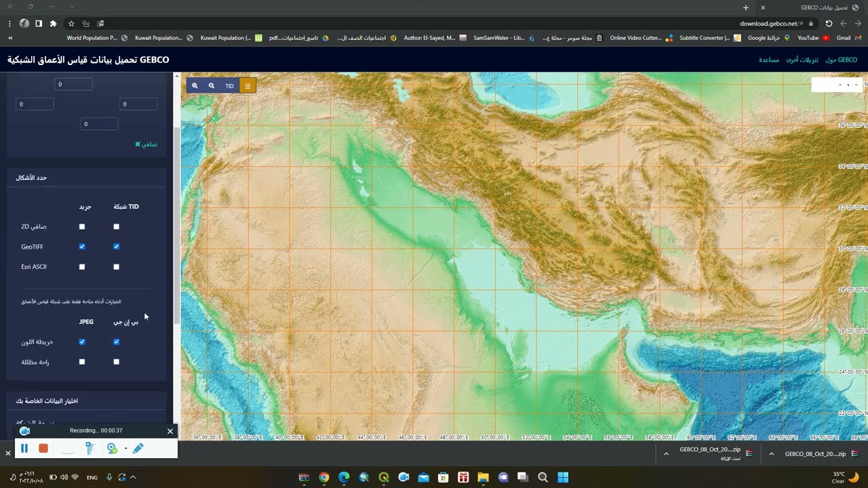
Task: Bookmark this page with the star
Action: [71, 23]
